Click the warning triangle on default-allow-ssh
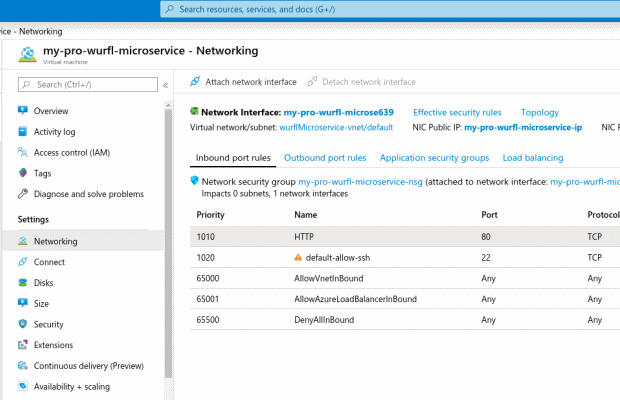This screenshot has height=400, width=620. point(298,257)
